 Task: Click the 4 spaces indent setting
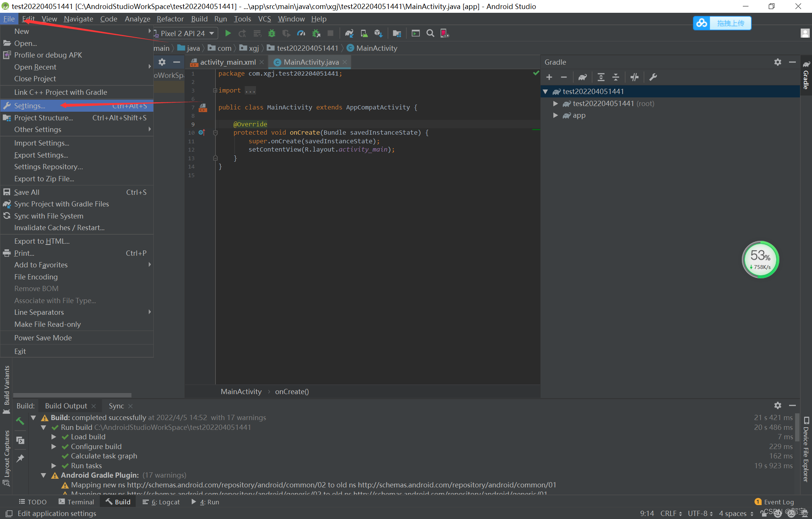coord(736,513)
